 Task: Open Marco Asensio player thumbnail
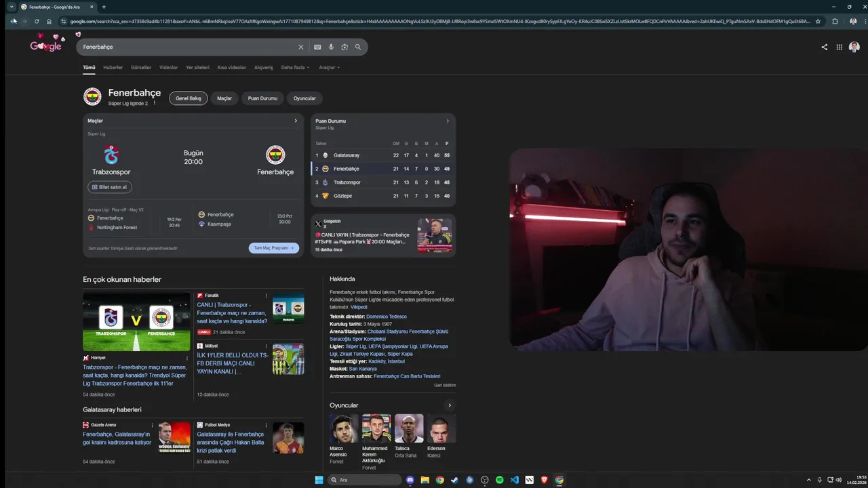(344, 428)
